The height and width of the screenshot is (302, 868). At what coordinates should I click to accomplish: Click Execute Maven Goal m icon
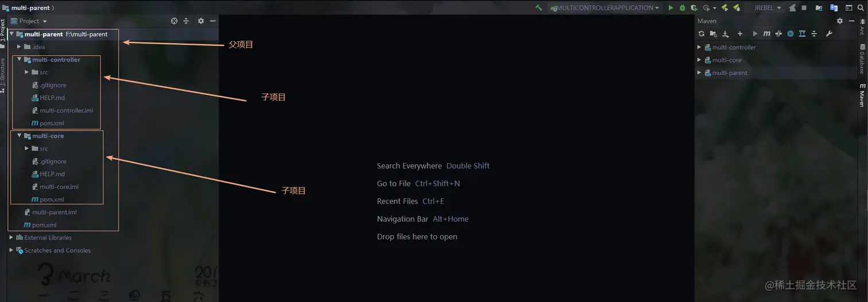tap(766, 34)
